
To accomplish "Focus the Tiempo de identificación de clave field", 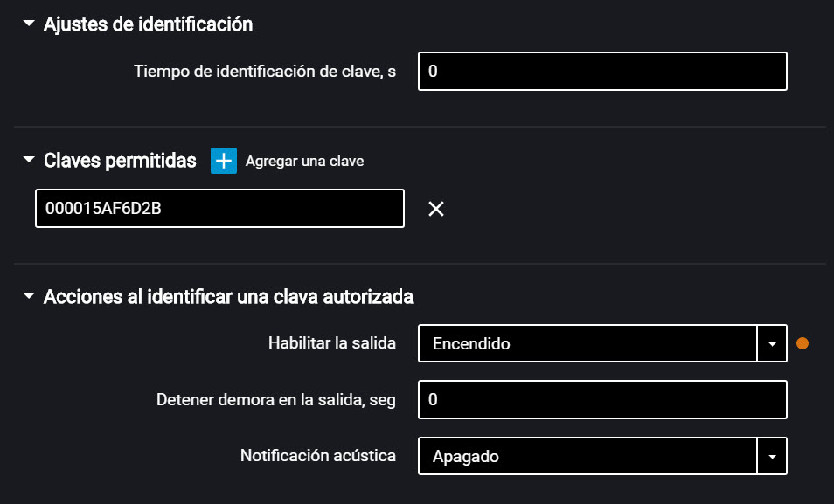I will [602, 72].
